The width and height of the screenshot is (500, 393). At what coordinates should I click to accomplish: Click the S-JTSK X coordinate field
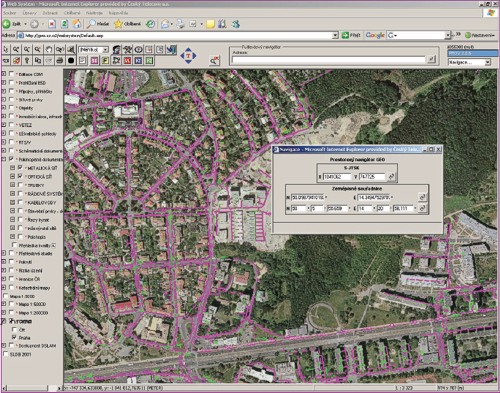(x=337, y=176)
